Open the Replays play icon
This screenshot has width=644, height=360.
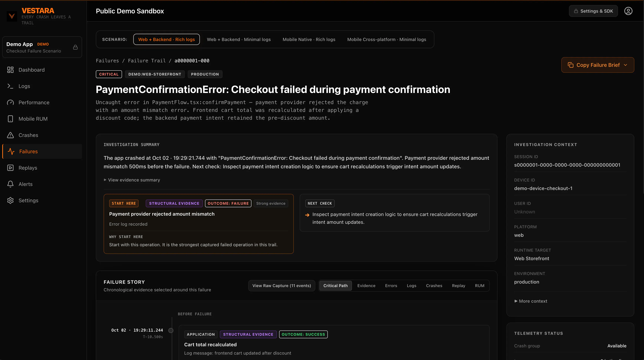(x=10, y=168)
